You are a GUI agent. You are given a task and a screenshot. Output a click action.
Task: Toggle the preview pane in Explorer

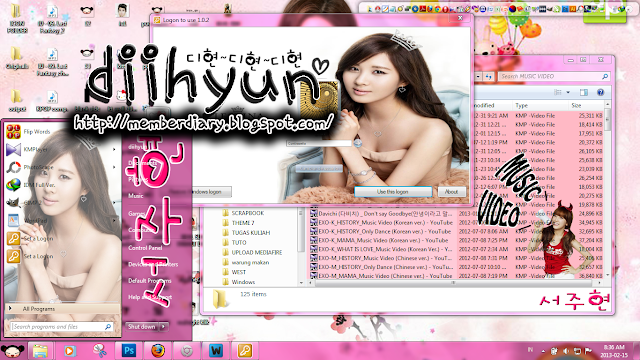click(584, 93)
